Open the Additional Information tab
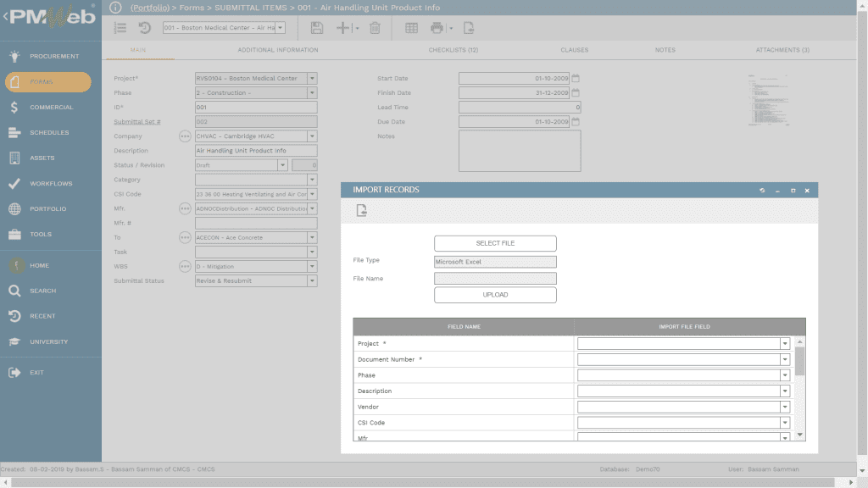Screen dimensions: 868x488 coord(278,50)
